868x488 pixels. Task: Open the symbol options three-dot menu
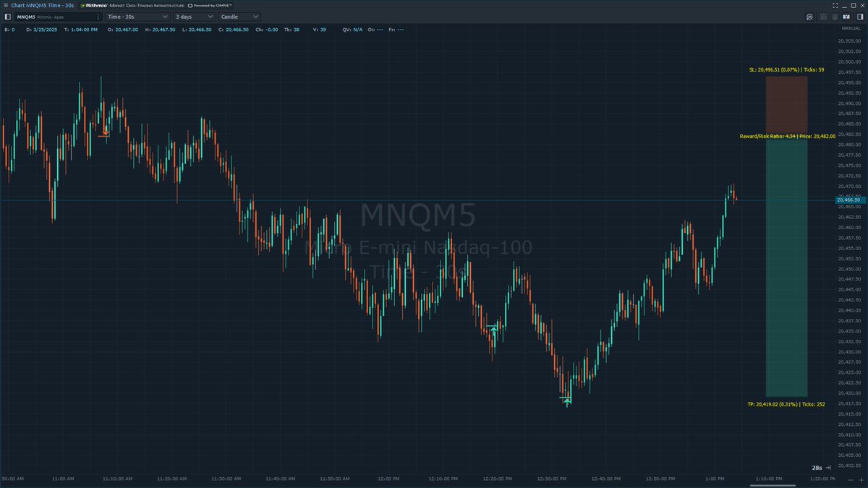[98, 17]
